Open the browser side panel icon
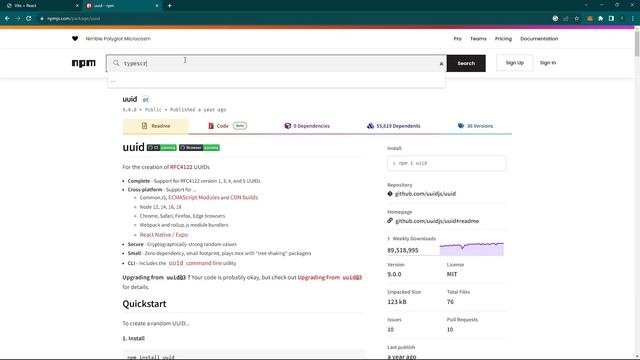The image size is (640, 360). [611, 18]
